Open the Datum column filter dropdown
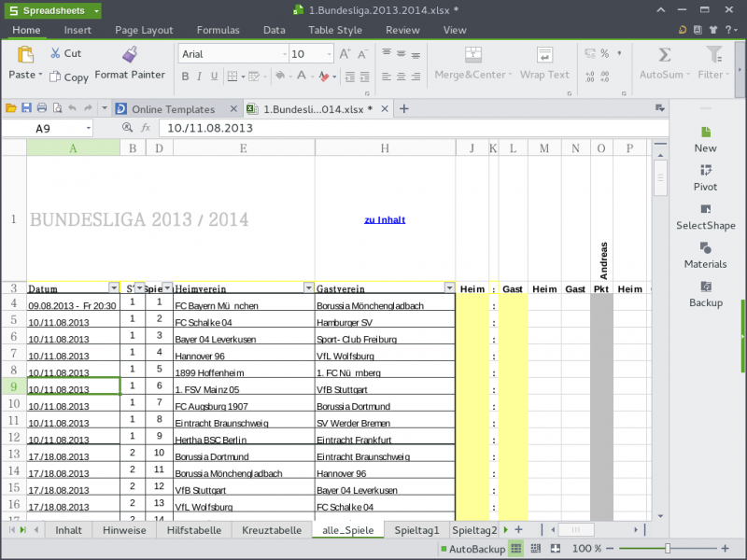The image size is (747, 560). pyautogui.click(x=114, y=288)
